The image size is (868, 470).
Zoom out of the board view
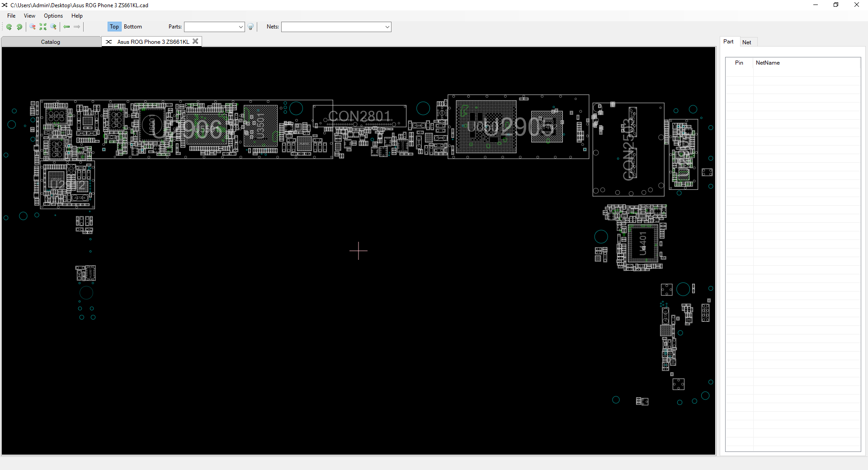click(x=33, y=27)
